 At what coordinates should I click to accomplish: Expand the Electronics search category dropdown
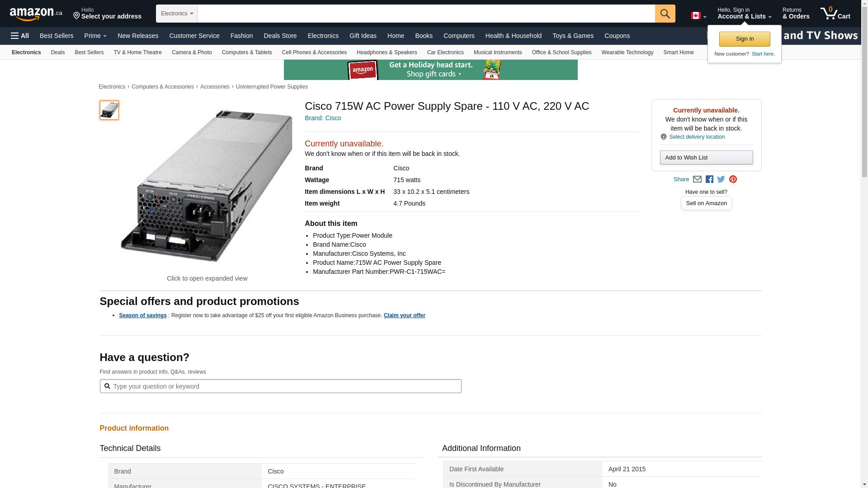(176, 14)
